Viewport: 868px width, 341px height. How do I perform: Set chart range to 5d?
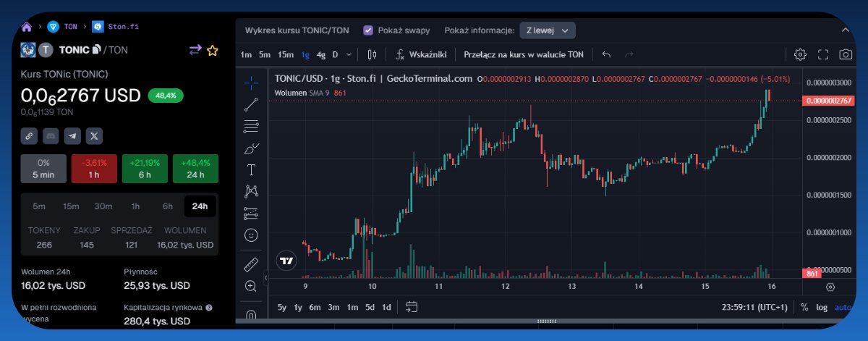pyautogui.click(x=370, y=307)
